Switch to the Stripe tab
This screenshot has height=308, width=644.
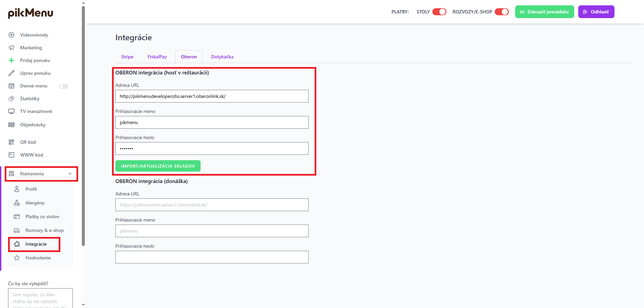(127, 57)
